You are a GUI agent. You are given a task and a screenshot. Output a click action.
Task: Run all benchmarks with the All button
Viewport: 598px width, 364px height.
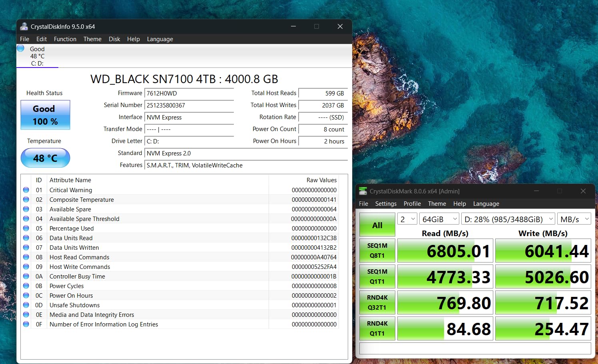point(377,224)
